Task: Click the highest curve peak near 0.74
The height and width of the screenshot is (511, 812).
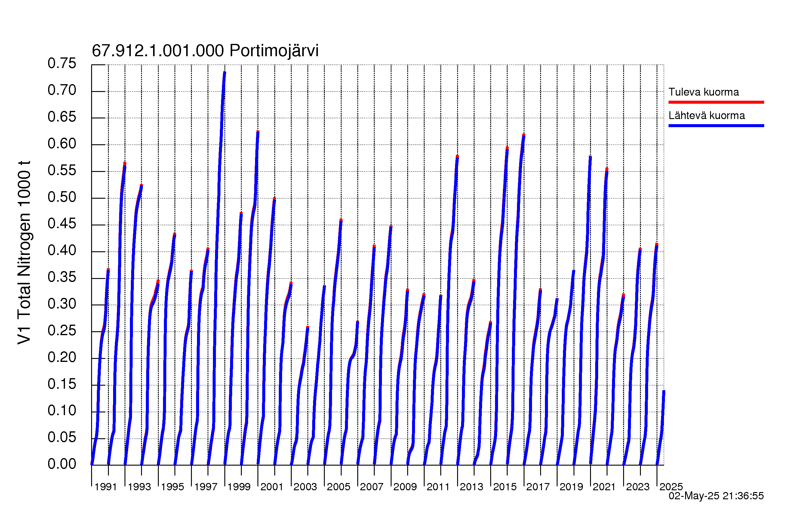Action: 225,72
